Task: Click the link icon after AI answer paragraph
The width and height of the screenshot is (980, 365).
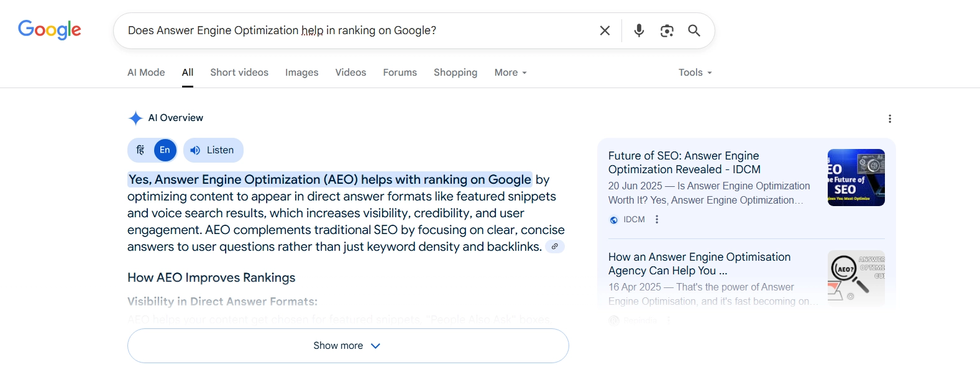Action: [x=555, y=246]
